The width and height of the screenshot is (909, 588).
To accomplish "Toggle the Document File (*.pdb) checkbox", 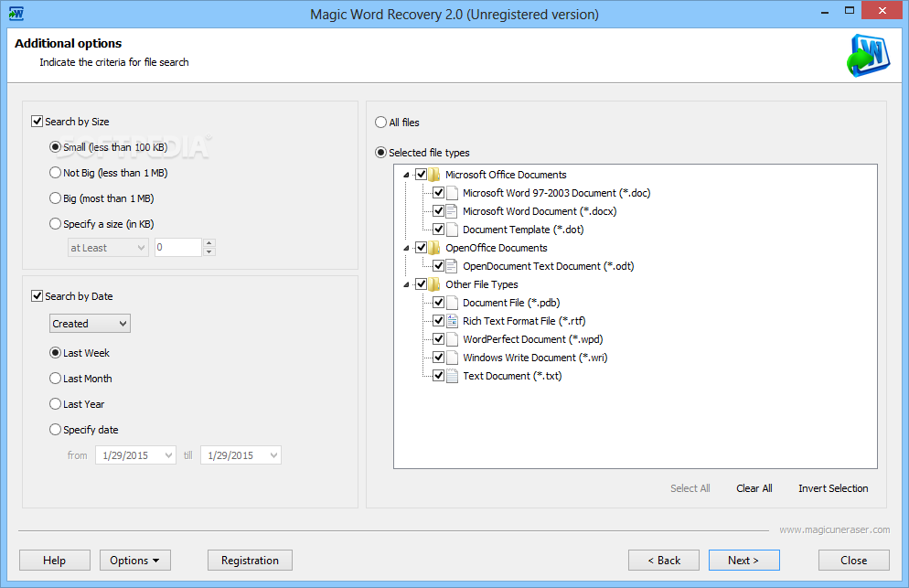I will [439, 302].
